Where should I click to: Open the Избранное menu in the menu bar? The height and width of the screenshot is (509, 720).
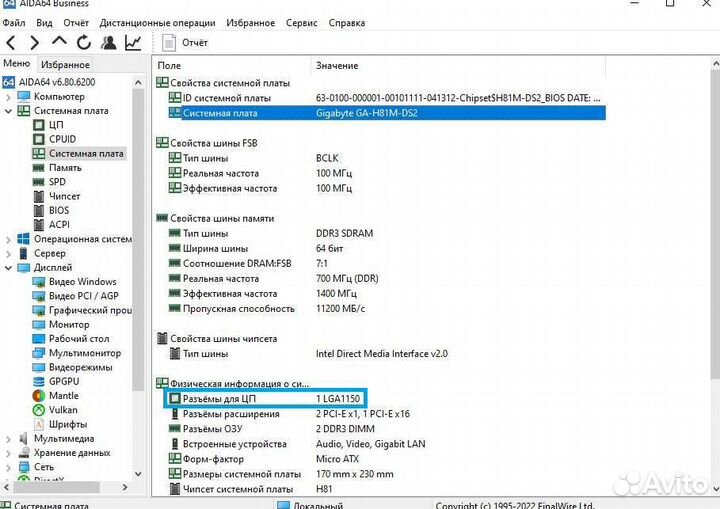(x=250, y=23)
